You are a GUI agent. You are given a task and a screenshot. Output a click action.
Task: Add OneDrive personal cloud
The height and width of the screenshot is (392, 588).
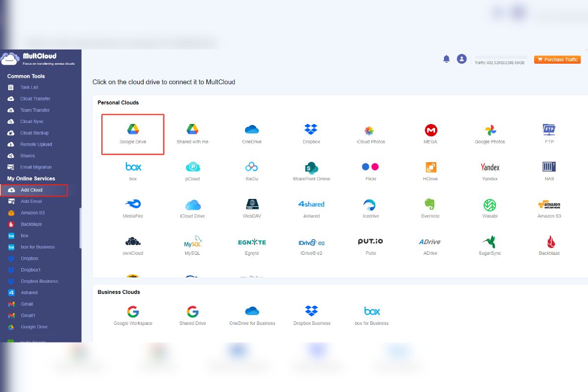pyautogui.click(x=252, y=134)
